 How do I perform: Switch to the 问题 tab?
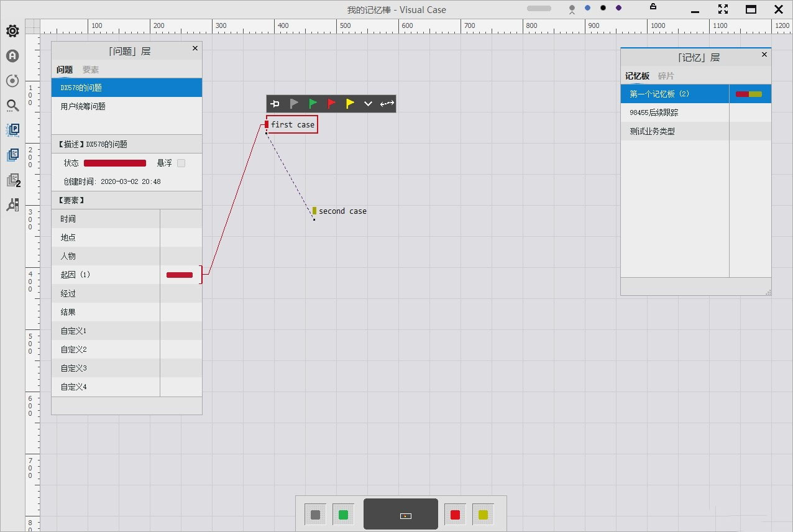pyautogui.click(x=65, y=70)
